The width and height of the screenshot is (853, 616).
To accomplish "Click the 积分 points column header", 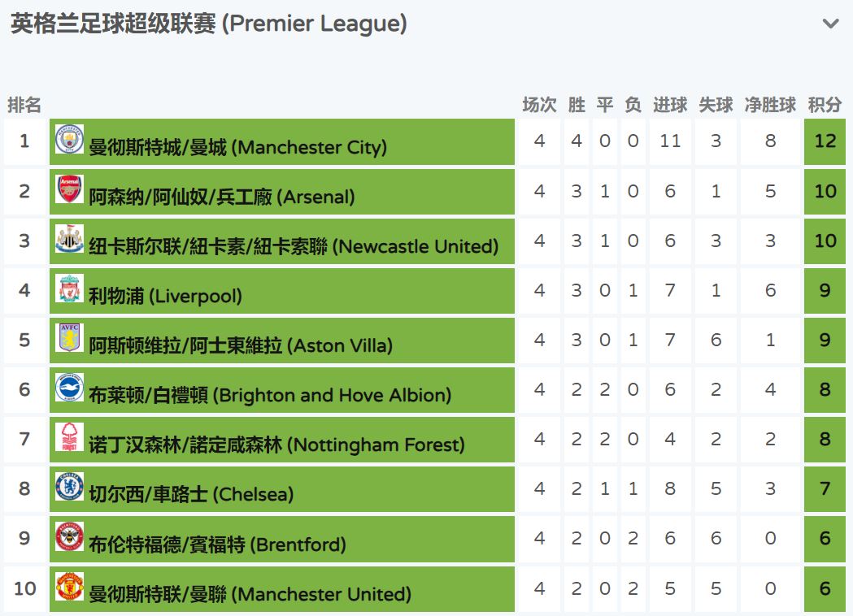I will coord(825,105).
